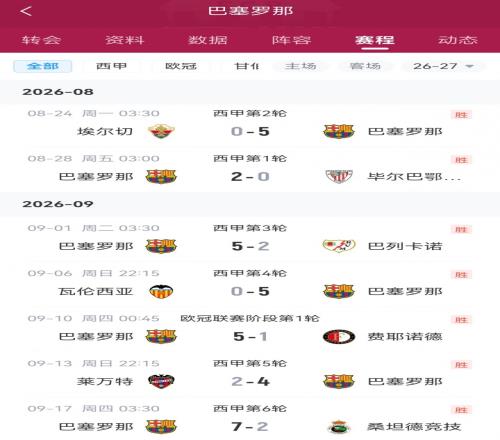This screenshot has height=440, width=500.
Task: Select the 西甲 league filter
Action: [111, 66]
